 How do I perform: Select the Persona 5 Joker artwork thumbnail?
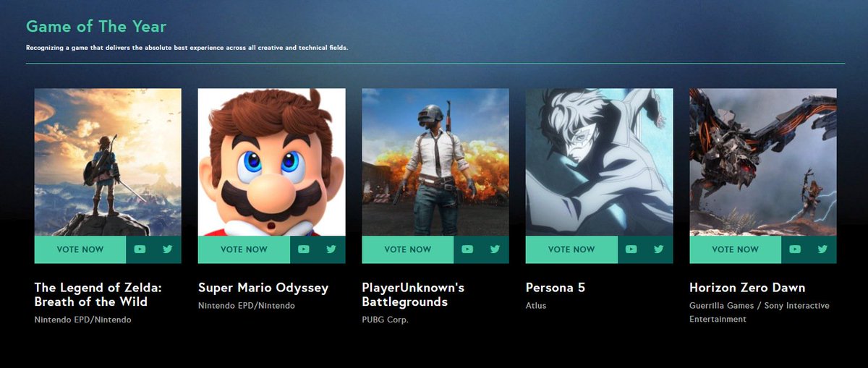(600, 162)
